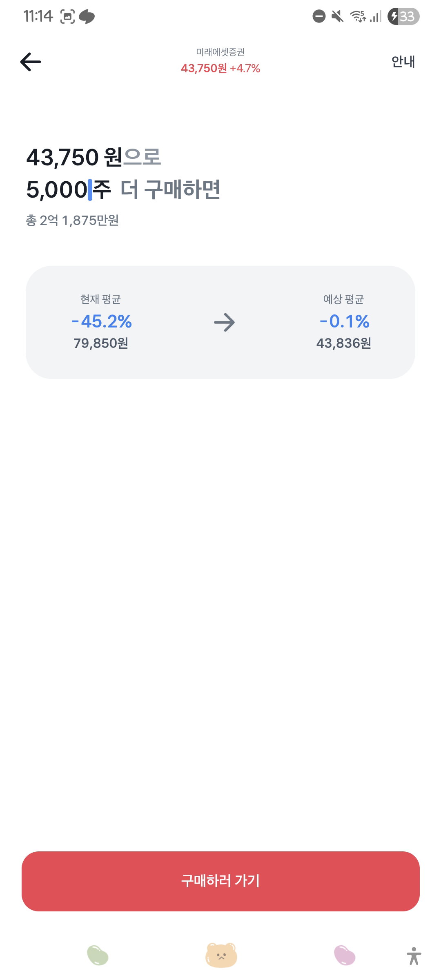
Task: Open the accessibility person icon
Action: pos(414,956)
